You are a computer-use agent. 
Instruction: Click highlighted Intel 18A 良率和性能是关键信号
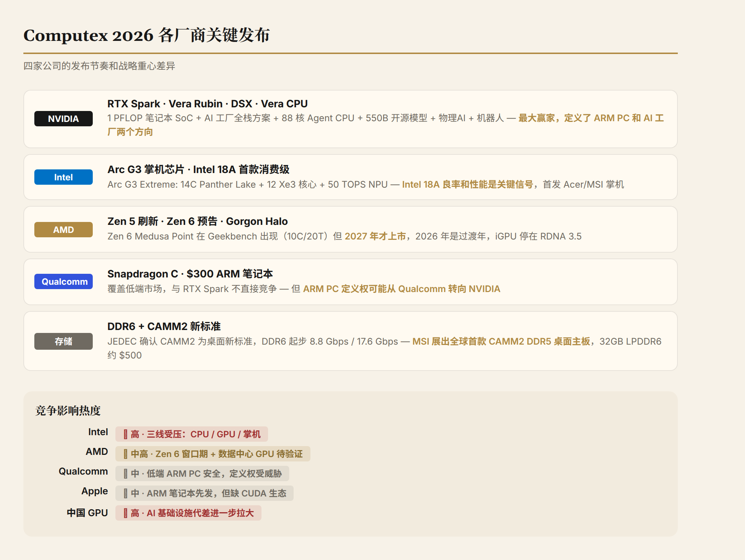point(467,184)
